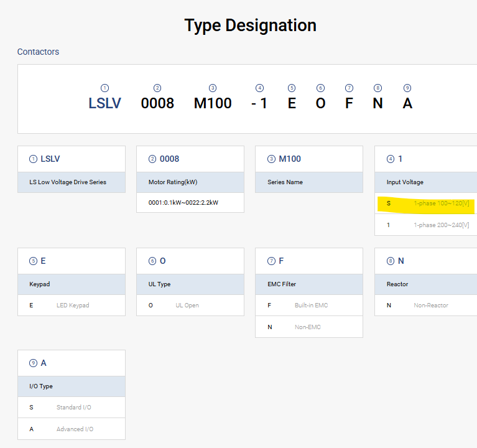The image size is (477, 448).
Task: Select the Built-in EMC filter option
Action: pyautogui.click(x=308, y=306)
